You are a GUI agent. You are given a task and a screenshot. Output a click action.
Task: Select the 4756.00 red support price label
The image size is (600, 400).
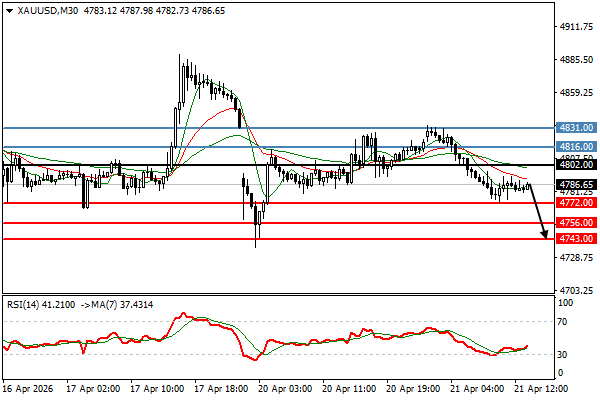click(x=576, y=223)
